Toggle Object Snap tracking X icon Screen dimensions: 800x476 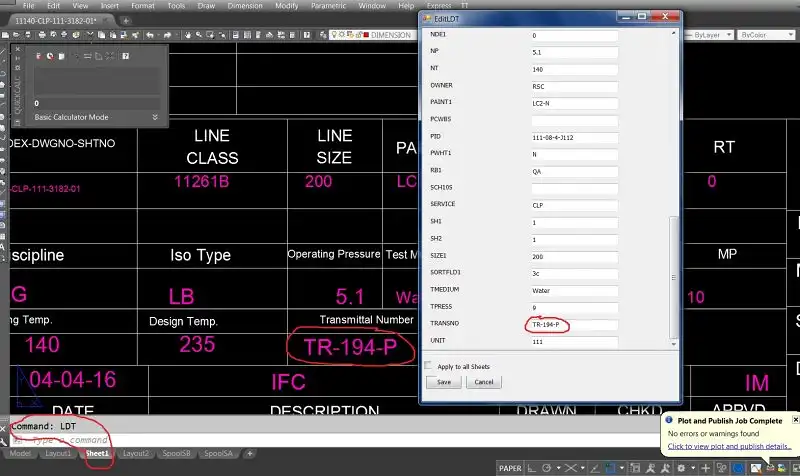(570, 468)
